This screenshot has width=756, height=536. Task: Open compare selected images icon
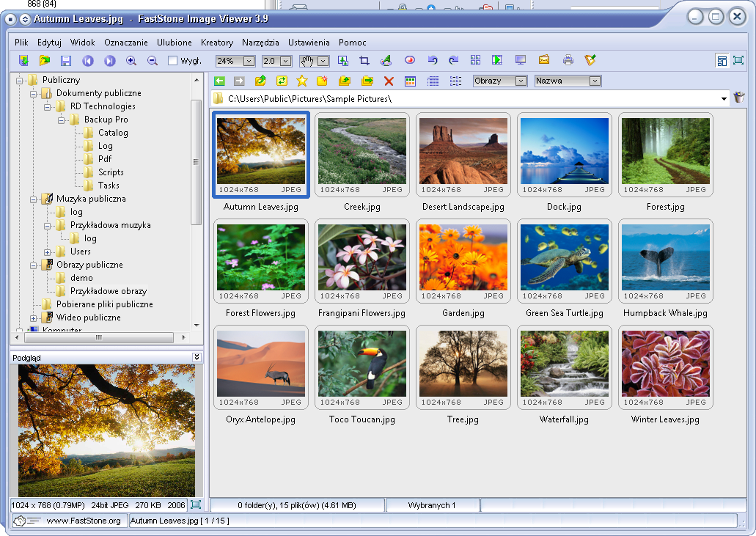point(475,60)
